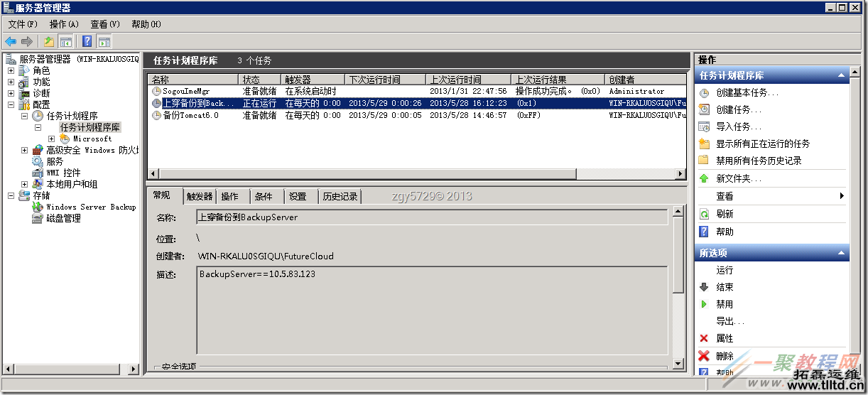Click the back arrow toolbar icon

point(11,41)
